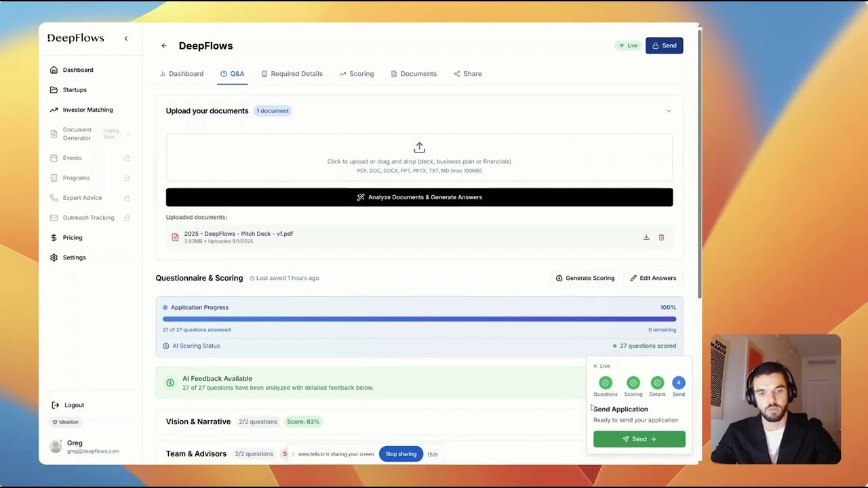Click the Questions step circle in popup
Viewport: 868px width, 488px height.
coord(606,383)
